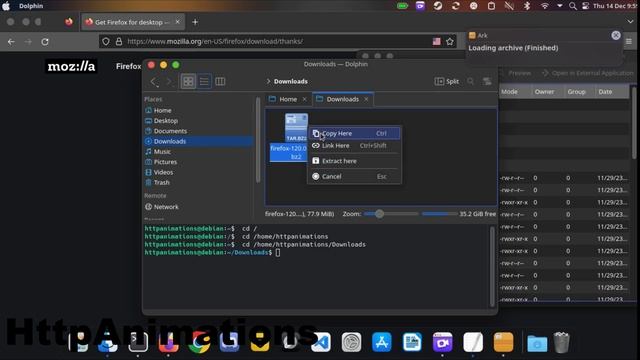Open the Dolphin menu in top bar
The height and width of the screenshot is (360, 640).
31,6
